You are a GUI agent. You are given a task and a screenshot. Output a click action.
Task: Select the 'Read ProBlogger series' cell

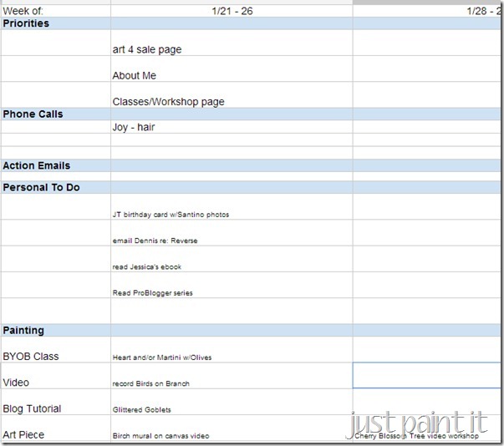232,285
